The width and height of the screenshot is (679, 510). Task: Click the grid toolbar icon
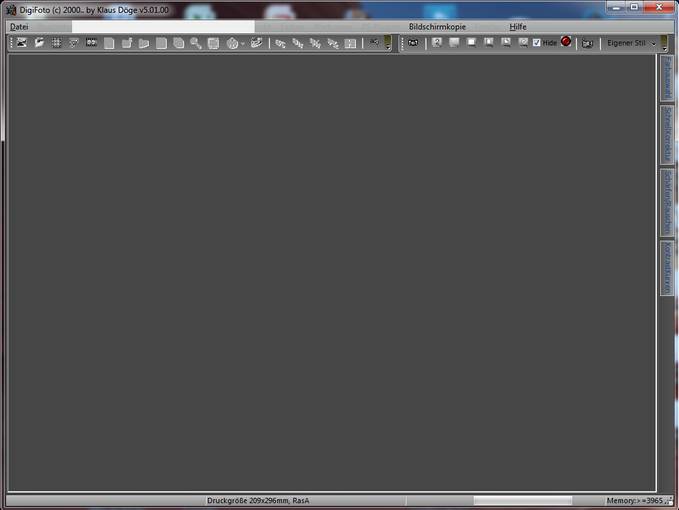pos(56,43)
